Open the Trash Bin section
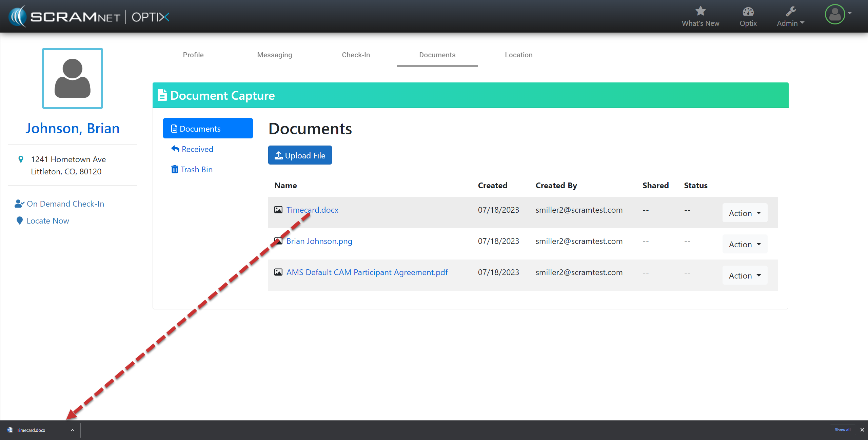This screenshot has width=868, height=440. tap(192, 170)
